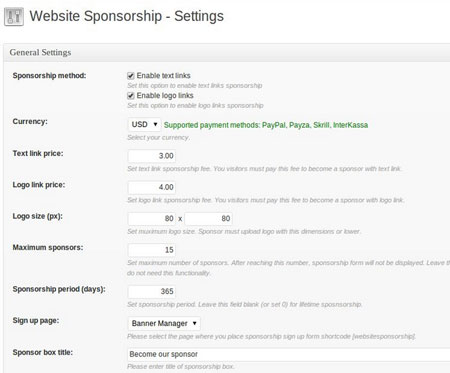Click the Text link price field
This screenshot has width=450, height=373.
click(x=152, y=156)
